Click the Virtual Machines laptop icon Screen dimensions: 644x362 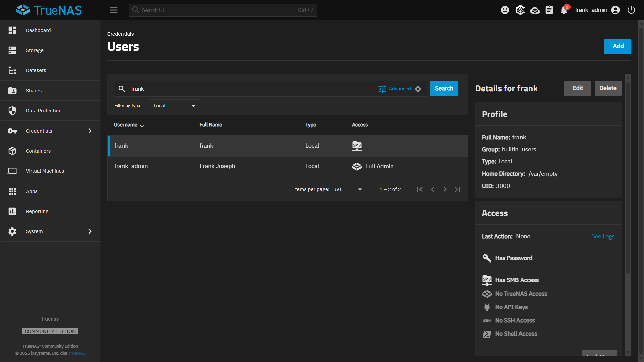12,171
